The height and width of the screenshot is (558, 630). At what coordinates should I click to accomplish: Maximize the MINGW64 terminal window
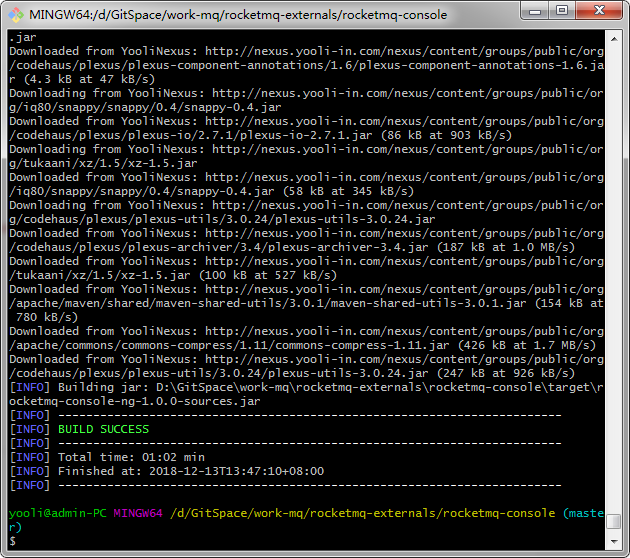[x=562, y=11]
